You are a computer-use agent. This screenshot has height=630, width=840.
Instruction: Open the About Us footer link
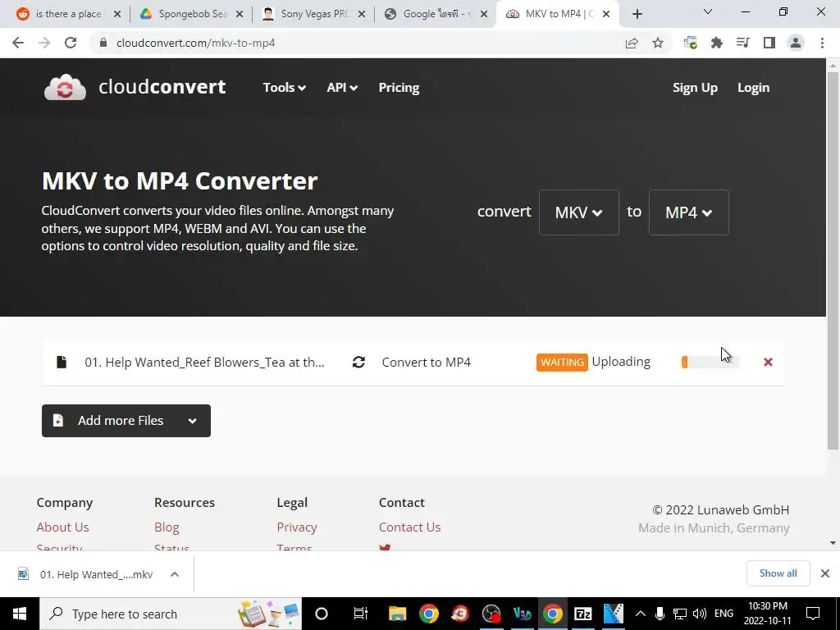(62, 527)
